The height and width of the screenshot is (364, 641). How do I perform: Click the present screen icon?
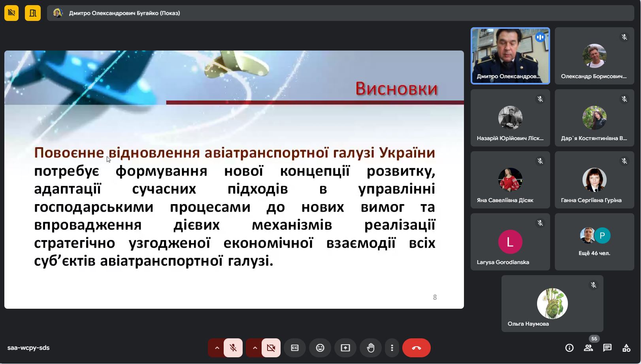[x=345, y=348]
